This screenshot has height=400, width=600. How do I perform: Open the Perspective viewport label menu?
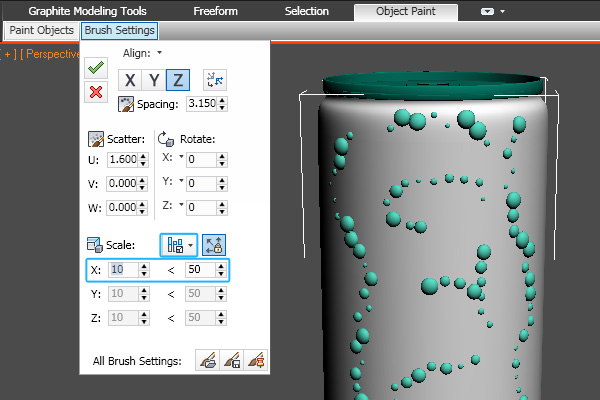click(51, 54)
